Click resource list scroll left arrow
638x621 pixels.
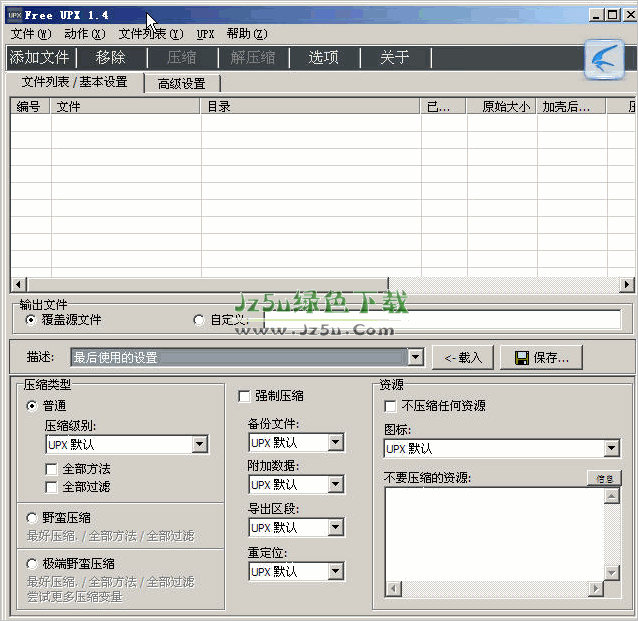click(393, 588)
